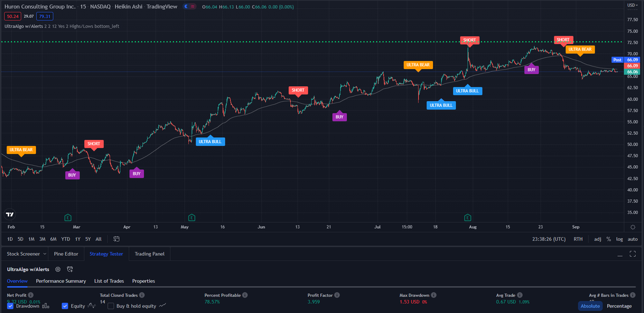The height and width of the screenshot is (313, 644).
Task: Expand the Stock Screener dropdown arrow
Action: (x=45, y=254)
